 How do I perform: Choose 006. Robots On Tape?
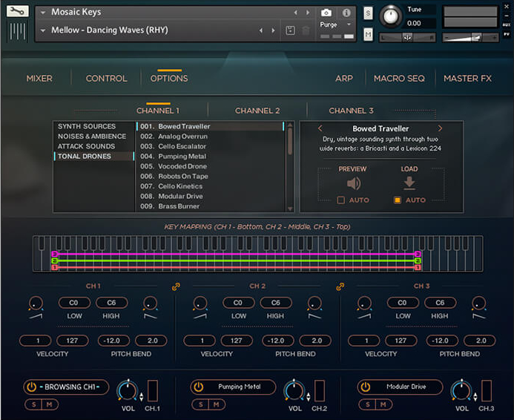tap(211, 177)
